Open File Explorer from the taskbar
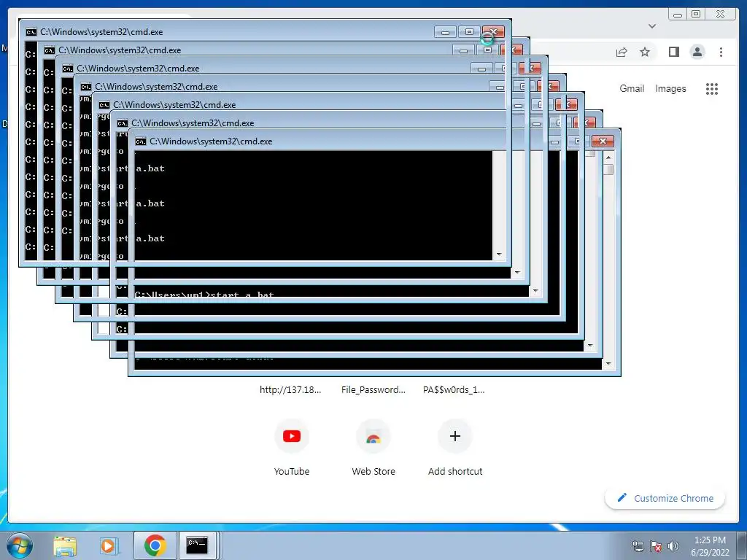 (x=65, y=545)
